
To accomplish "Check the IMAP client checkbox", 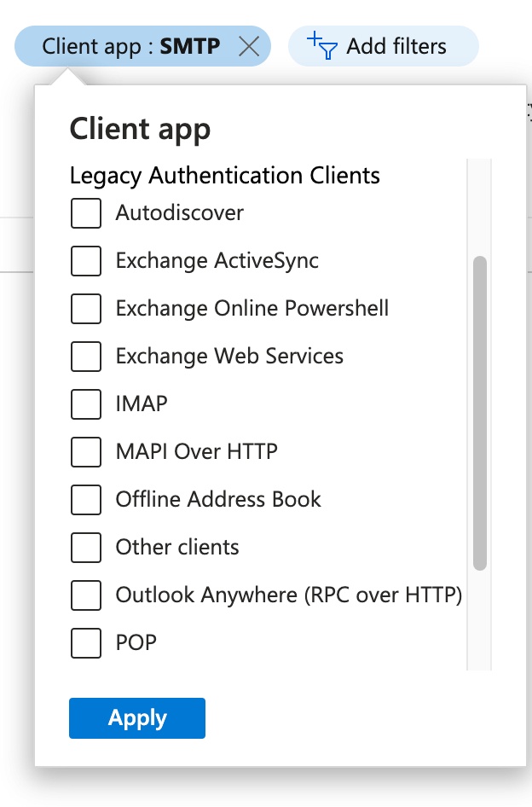I will point(86,403).
